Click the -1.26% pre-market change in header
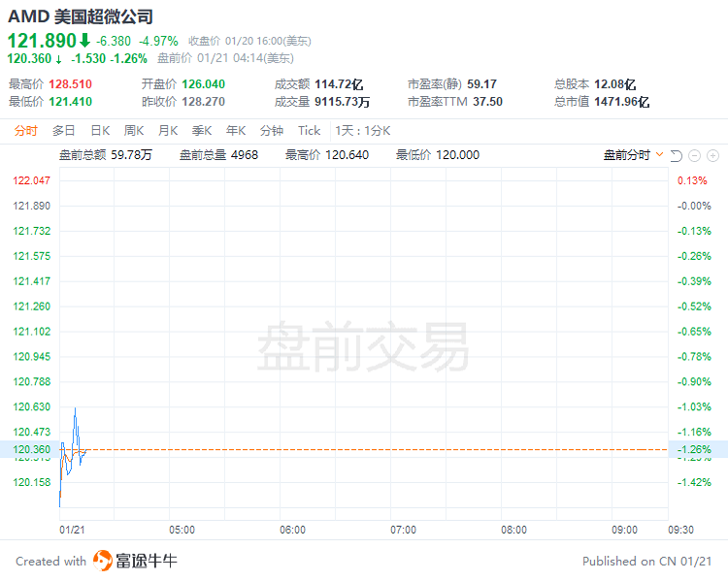Screen dimensions: 728x581 [128, 58]
